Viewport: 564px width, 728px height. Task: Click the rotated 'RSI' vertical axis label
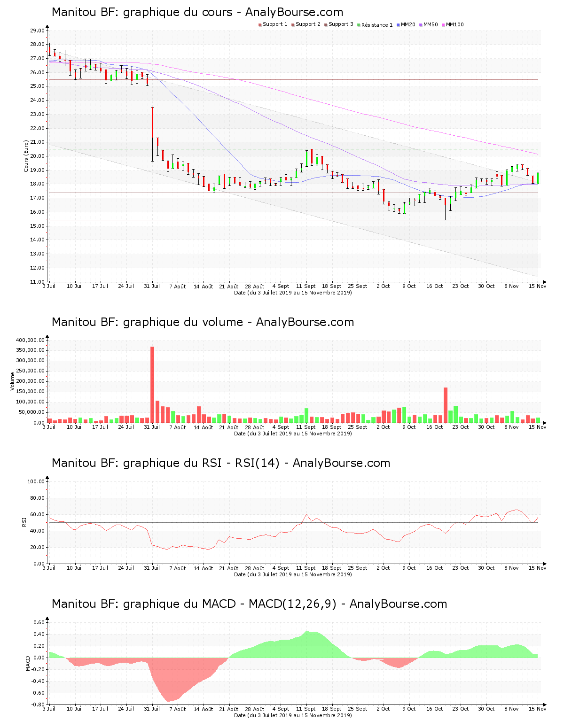coord(24,522)
